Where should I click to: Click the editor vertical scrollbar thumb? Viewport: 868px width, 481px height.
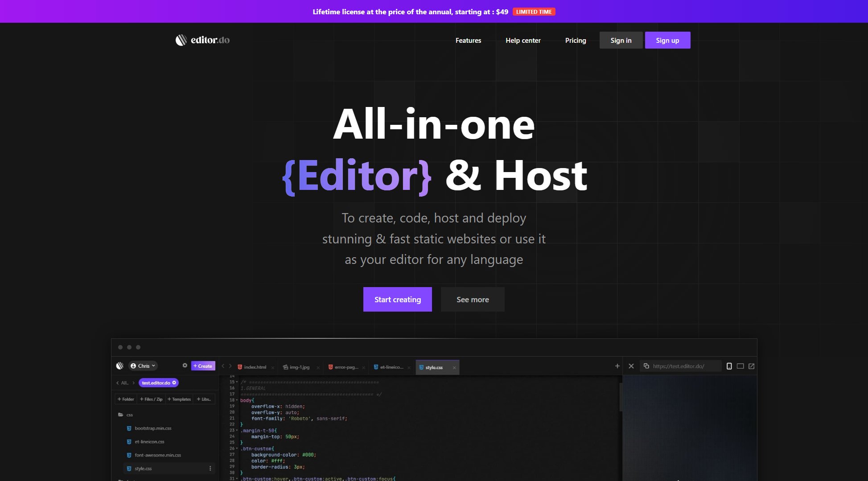[620, 397]
